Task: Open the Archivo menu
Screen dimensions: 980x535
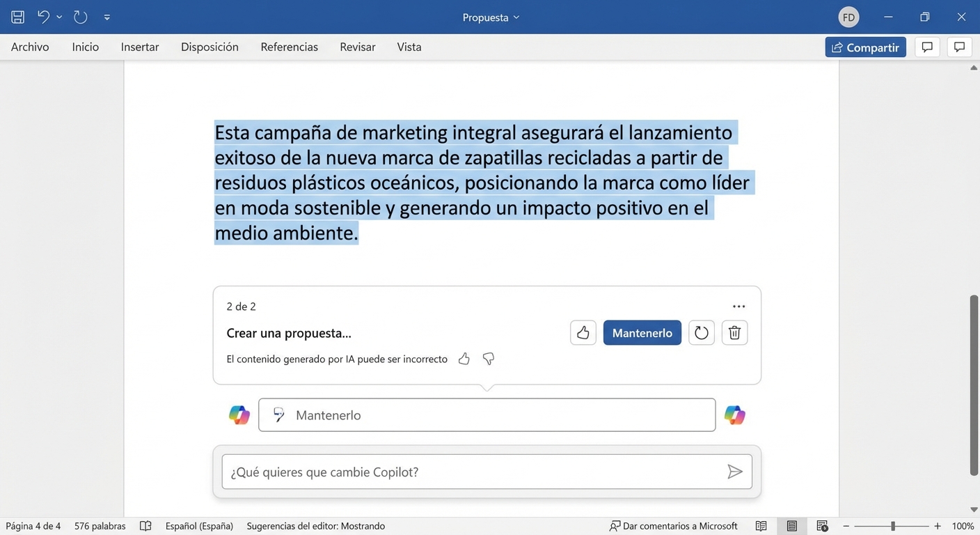Action: pos(30,47)
